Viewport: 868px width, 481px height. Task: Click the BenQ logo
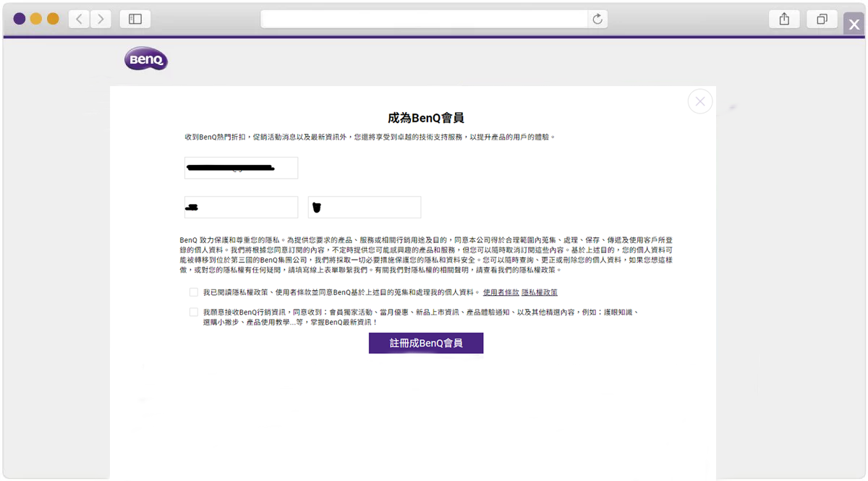pyautogui.click(x=146, y=59)
